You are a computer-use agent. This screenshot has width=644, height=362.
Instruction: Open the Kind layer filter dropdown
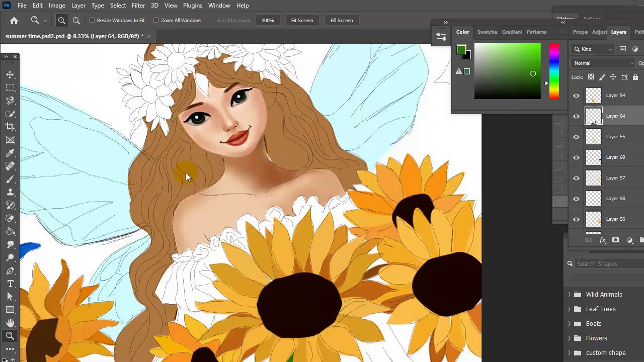tap(593, 49)
